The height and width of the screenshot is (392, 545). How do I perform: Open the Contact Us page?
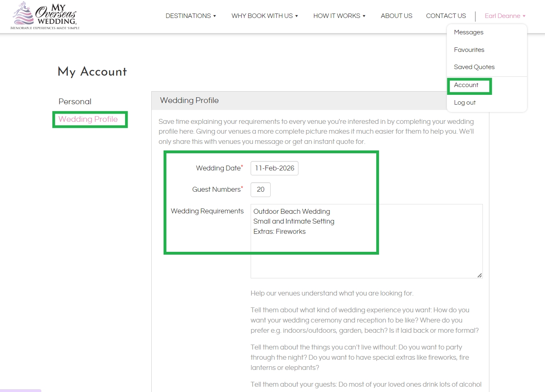446,16
